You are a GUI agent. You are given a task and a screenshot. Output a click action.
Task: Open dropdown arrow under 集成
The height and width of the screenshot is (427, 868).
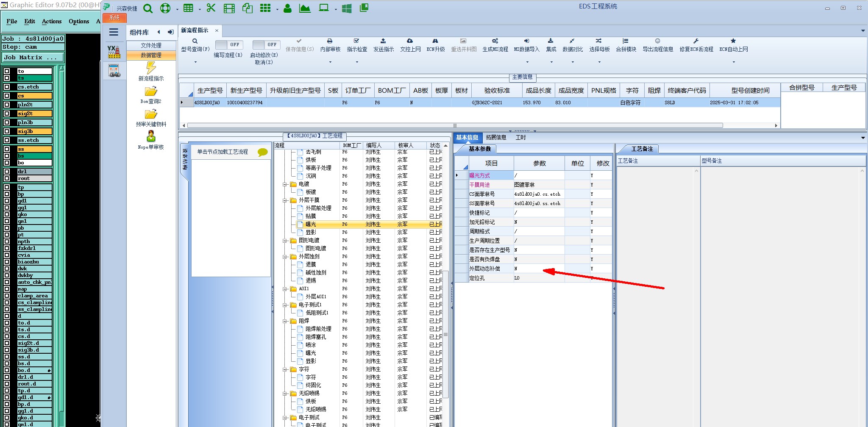pyautogui.click(x=551, y=62)
